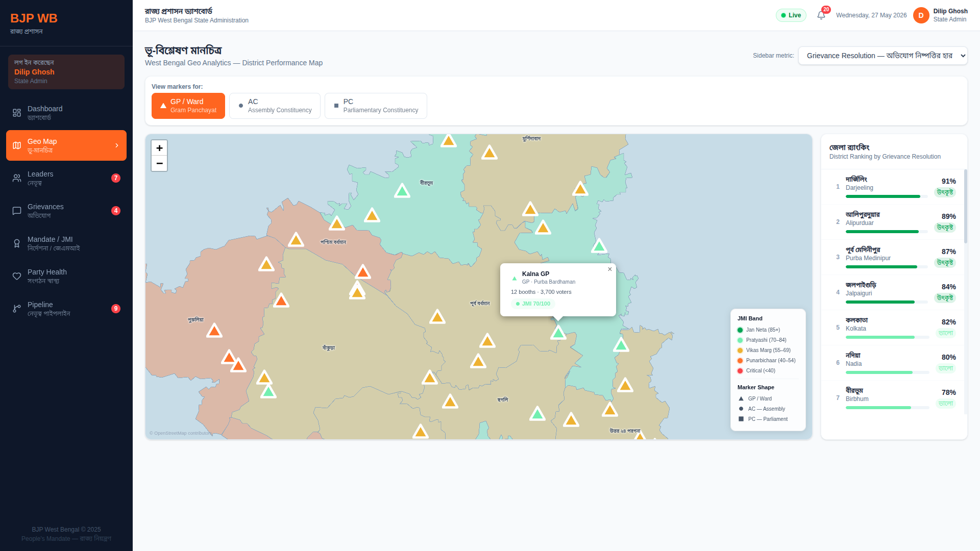
Task: Select GP / Ward marker view
Action: 188,106
